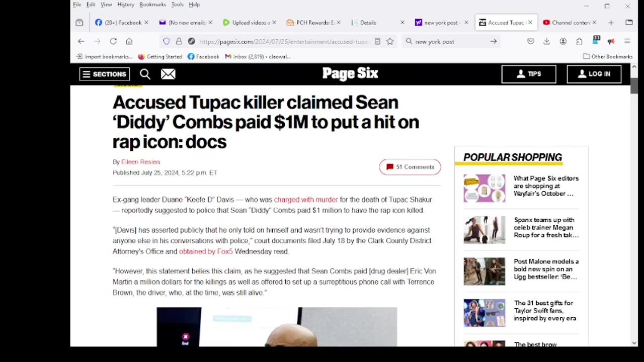This screenshot has height=362, width=644.
Task: Open the Wayfair October shopping article thumbnail
Action: [x=484, y=189]
